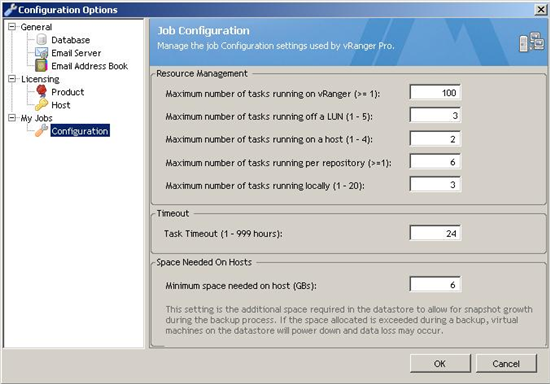Click the tasks running locally field
550x384 pixels.
[x=435, y=184]
